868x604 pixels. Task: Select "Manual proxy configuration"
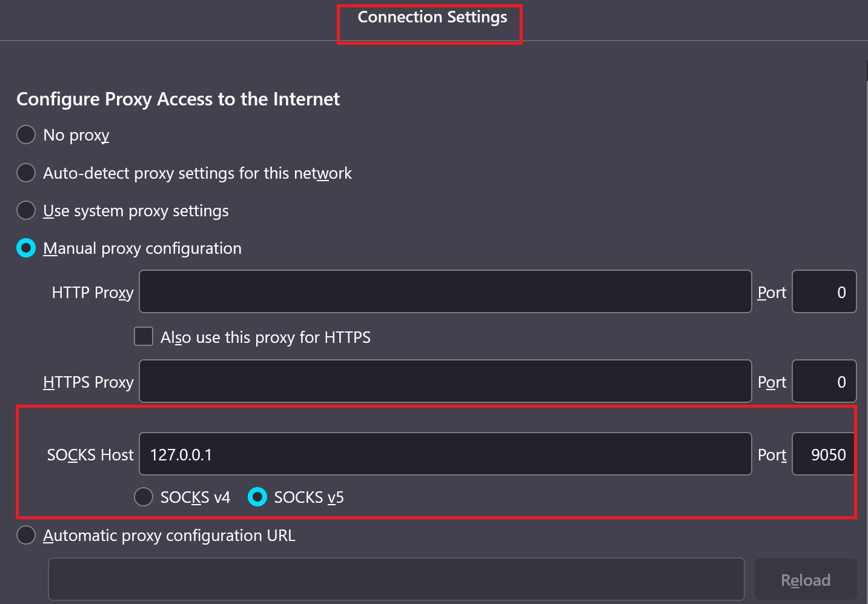pyautogui.click(x=26, y=248)
